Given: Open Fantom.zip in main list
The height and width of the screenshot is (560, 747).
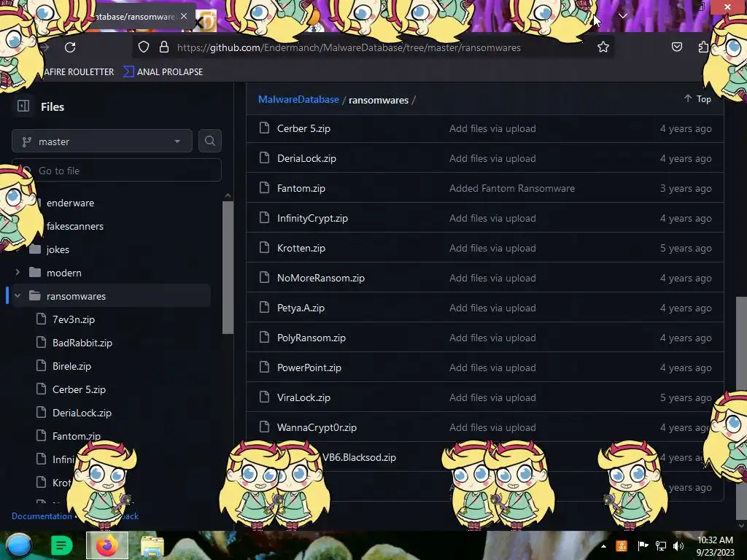Looking at the screenshot, I should pyautogui.click(x=301, y=189).
